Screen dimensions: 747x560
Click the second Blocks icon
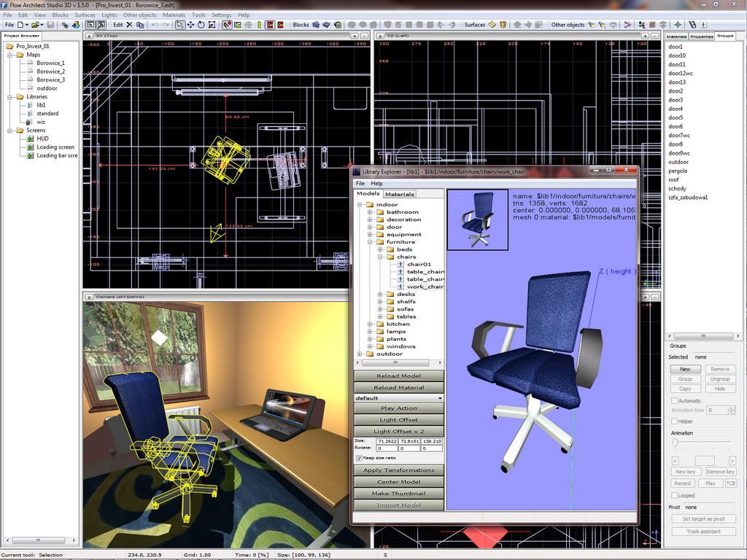click(x=326, y=25)
